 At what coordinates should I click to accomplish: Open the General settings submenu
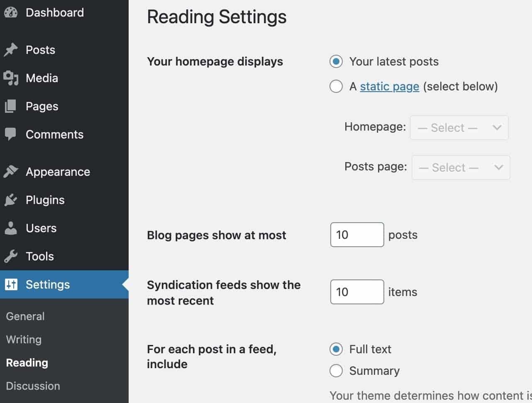click(x=25, y=316)
